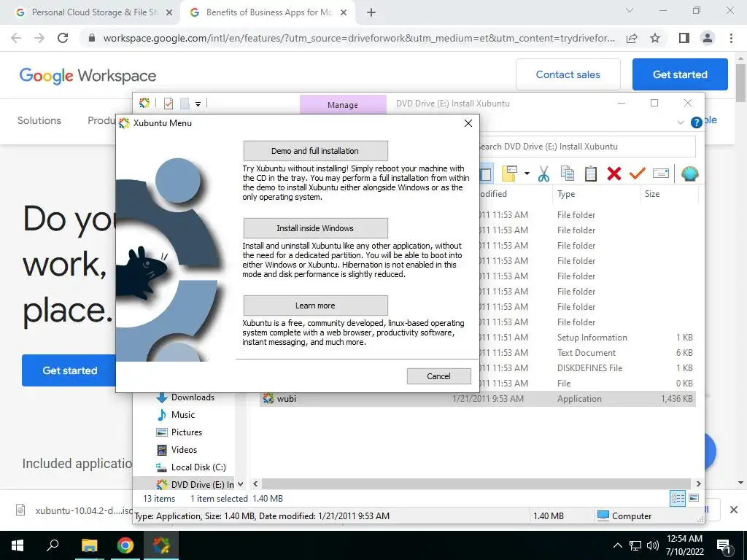
Task: Open the Chrome profile avatar
Action: pyautogui.click(x=708, y=38)
